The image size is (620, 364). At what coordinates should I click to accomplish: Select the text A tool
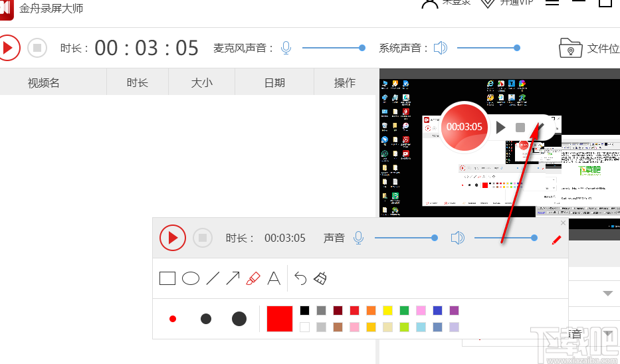[274, 278]
